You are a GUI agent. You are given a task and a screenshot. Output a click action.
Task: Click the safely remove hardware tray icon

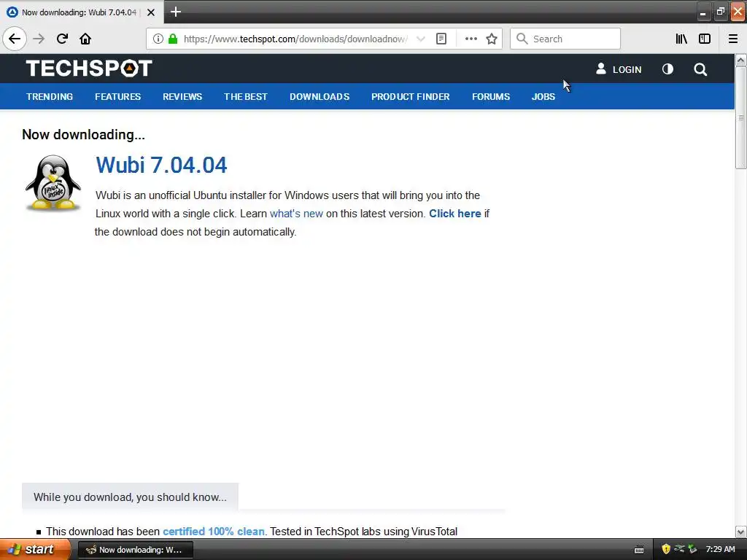click(x=692, y=549)
